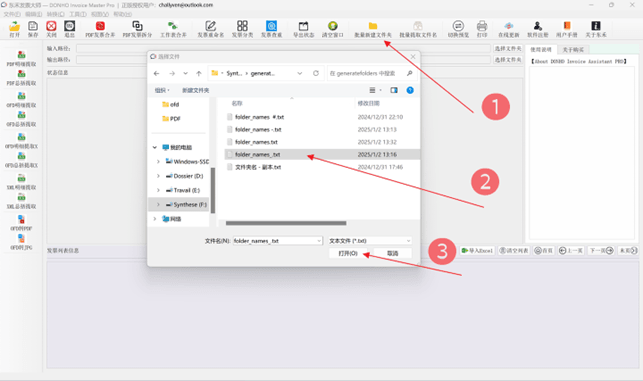Expand the Travail (E:) drive node
The width and height of the screenshot is (643, 381).
[158, 190]
